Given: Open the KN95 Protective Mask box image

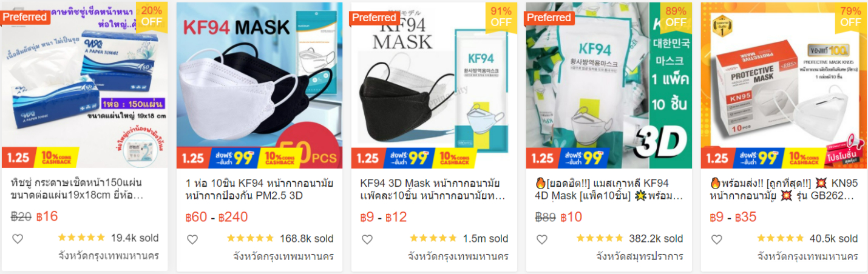Looking at the screenshot, I should tap(784, 85).
